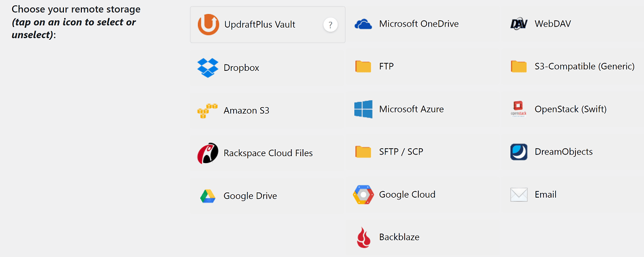
Task: Select the UpdraftPlus Vault logo icon
Action: [208, 25]
